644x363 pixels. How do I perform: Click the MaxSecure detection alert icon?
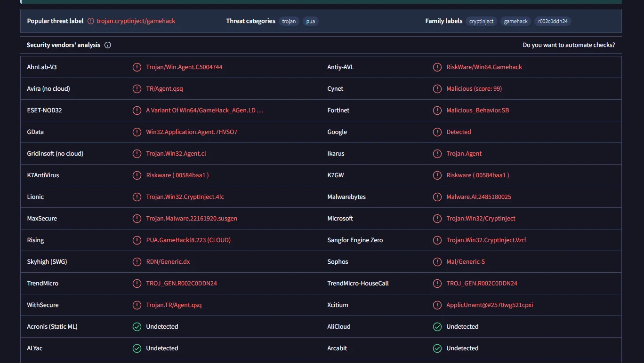point(137,219)
